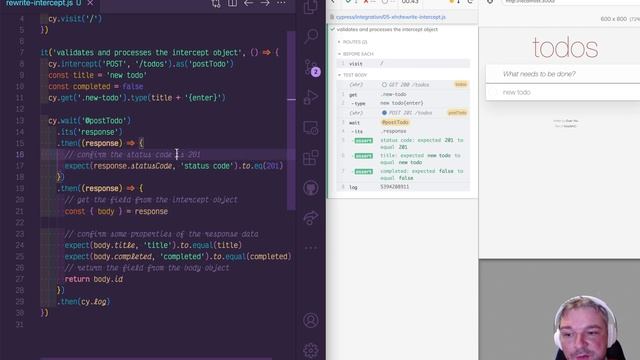Select the POST 201 /todos xhr entry
This screenshot has height=360, width=640.
(403, 113)
